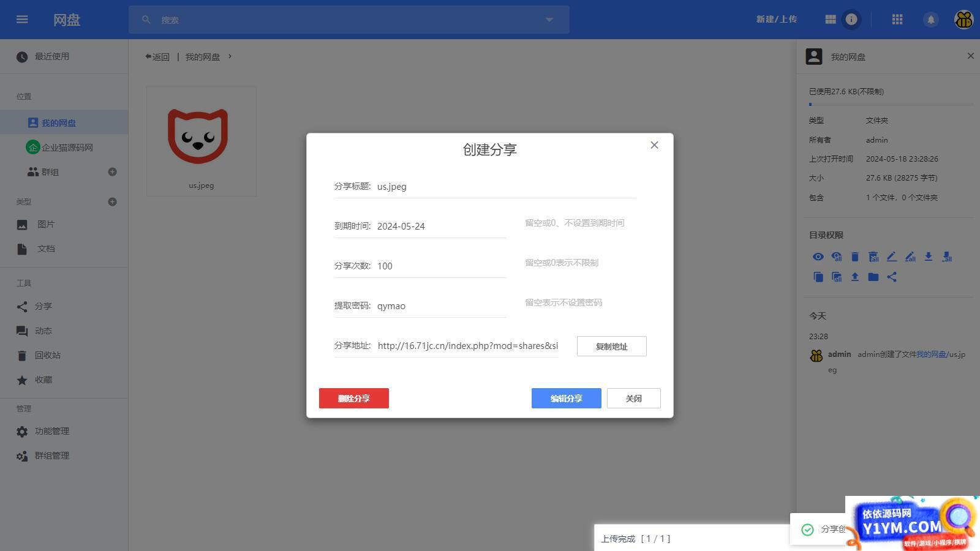Screen dimensions: 980x551
Task: Click the search magnifier icon
Action: (146, 20)
